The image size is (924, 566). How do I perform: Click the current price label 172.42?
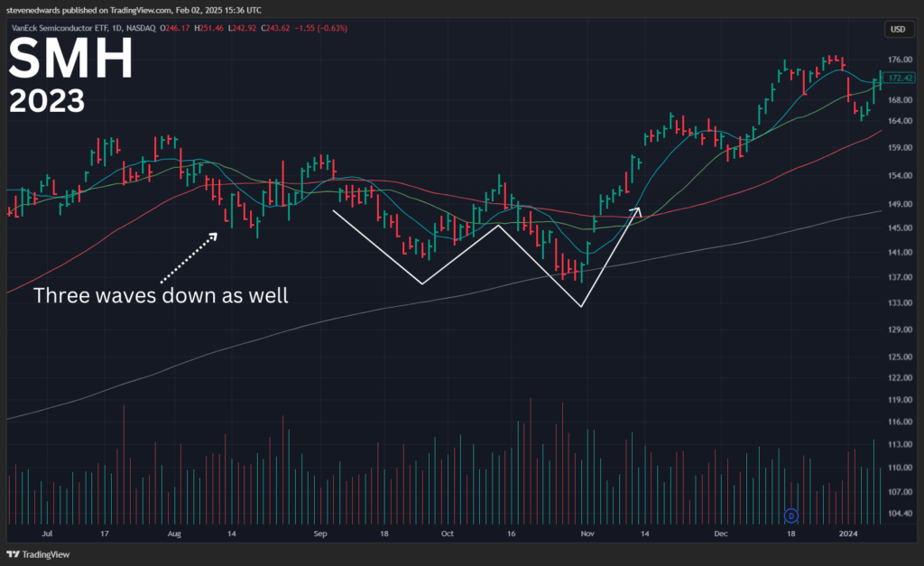[x=900, y=78]
